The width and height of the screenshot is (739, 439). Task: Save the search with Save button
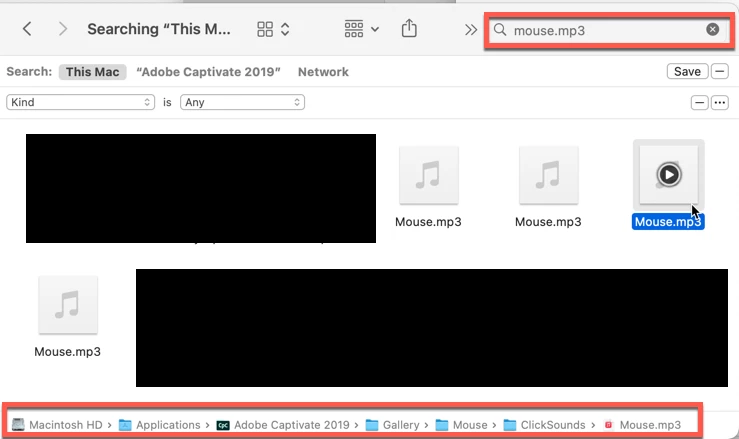(x=687, y=72)
